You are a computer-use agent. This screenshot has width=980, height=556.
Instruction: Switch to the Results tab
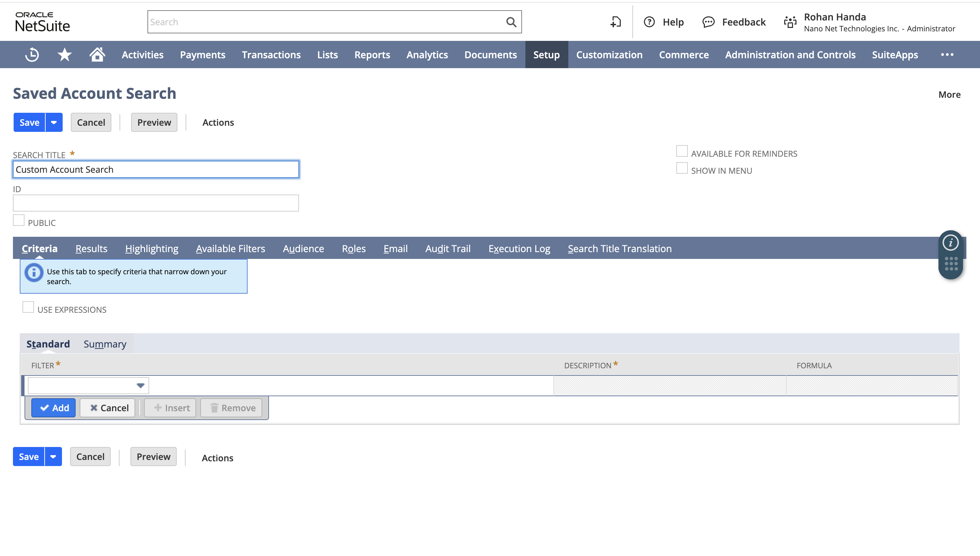click(92, 248)
